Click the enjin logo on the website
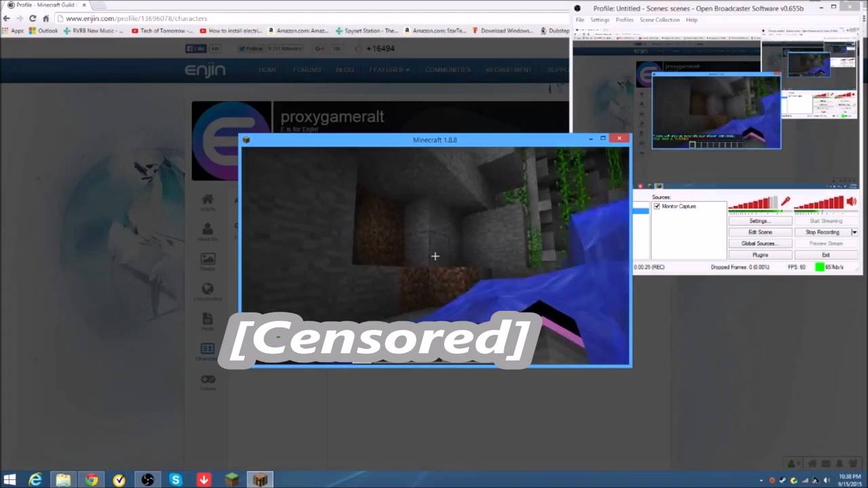 205,70
